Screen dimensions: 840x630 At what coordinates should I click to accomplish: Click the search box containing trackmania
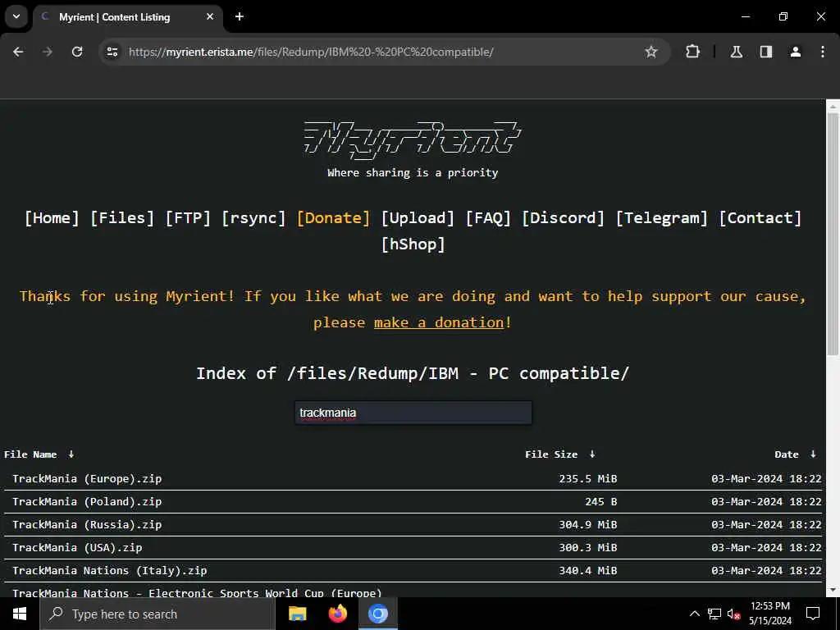pyautogui.click(x=413, y=413)
